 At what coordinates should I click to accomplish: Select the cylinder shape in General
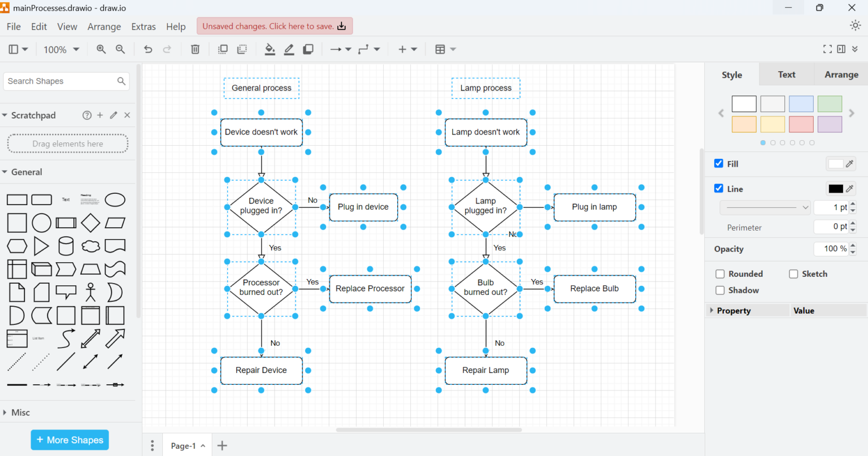[x=66, y=246]
